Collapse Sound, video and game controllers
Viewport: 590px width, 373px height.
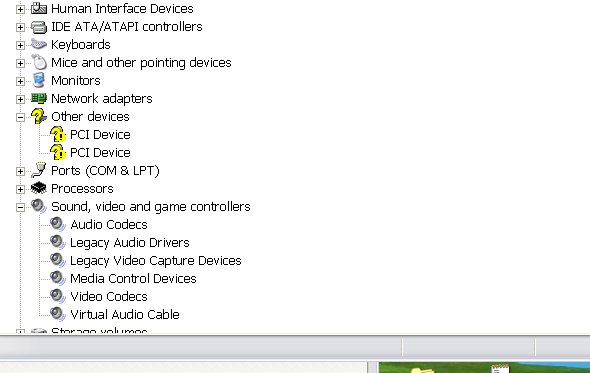(20, 207)
